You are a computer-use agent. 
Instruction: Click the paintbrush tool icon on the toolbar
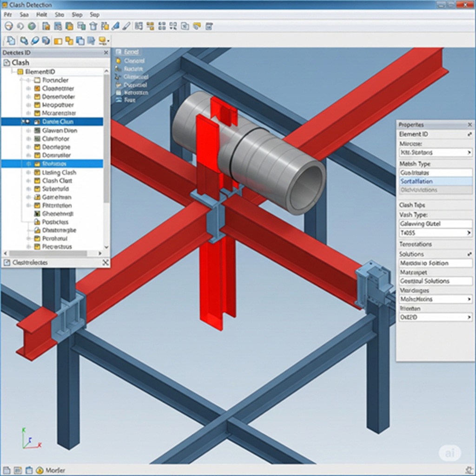click(115, 26)
